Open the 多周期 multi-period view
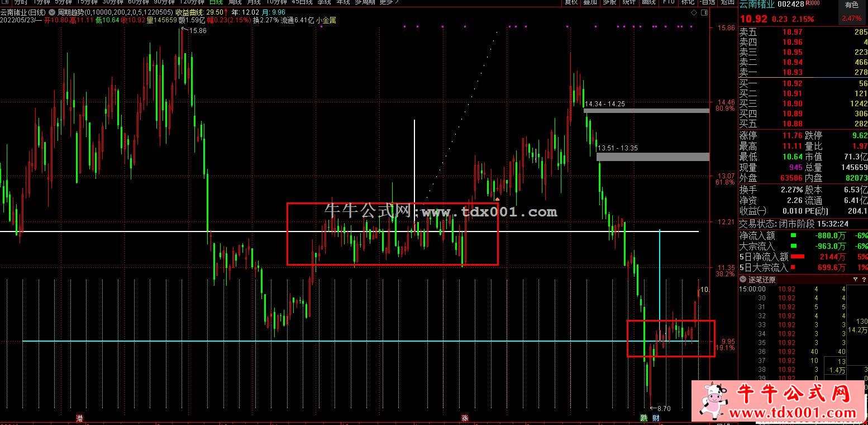This screenshot has width=868, height=425. pos(365,2)
